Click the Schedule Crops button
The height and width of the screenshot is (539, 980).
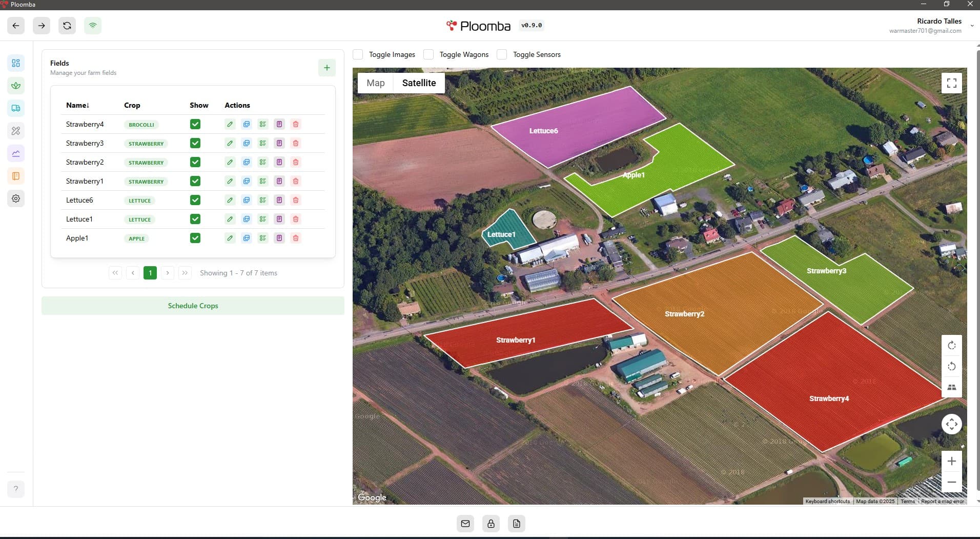tap(193, 306)
